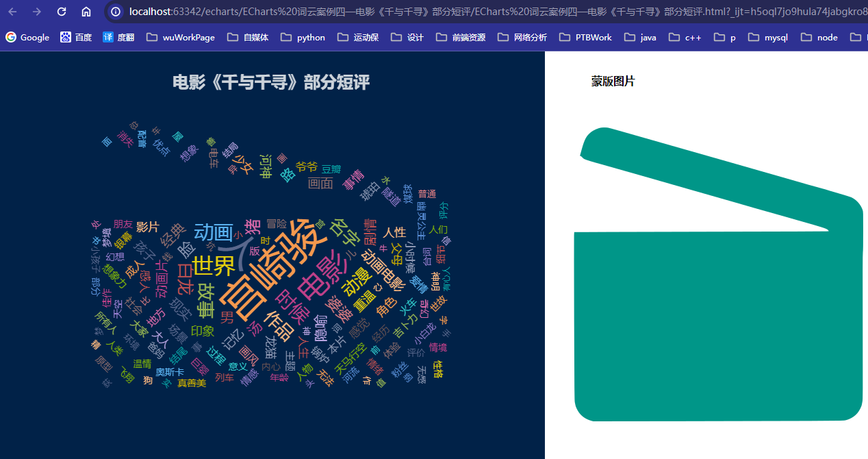Open the browser home page

coord(86,12)
